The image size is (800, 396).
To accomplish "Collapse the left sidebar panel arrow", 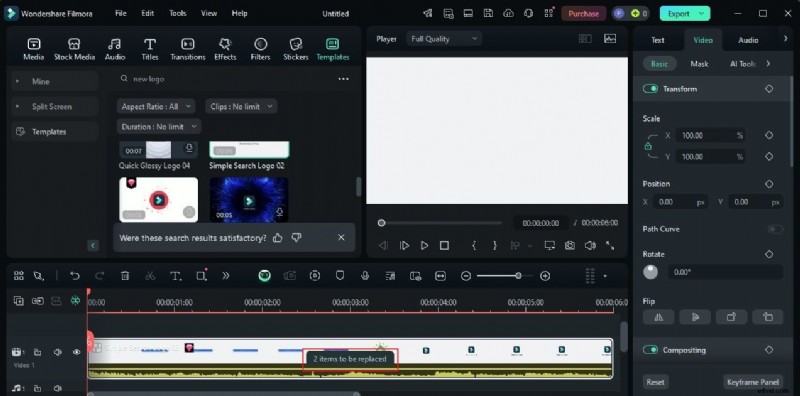I will [x=93, y=245].
